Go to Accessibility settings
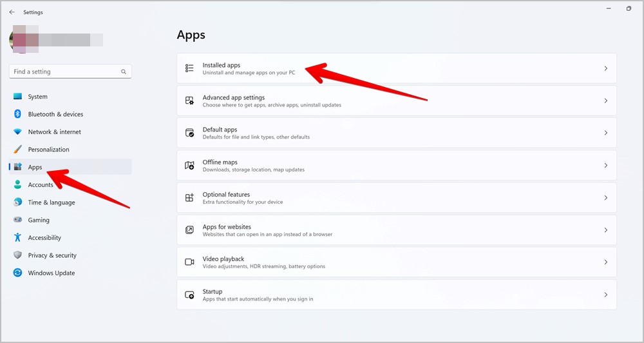 point(44,238)
